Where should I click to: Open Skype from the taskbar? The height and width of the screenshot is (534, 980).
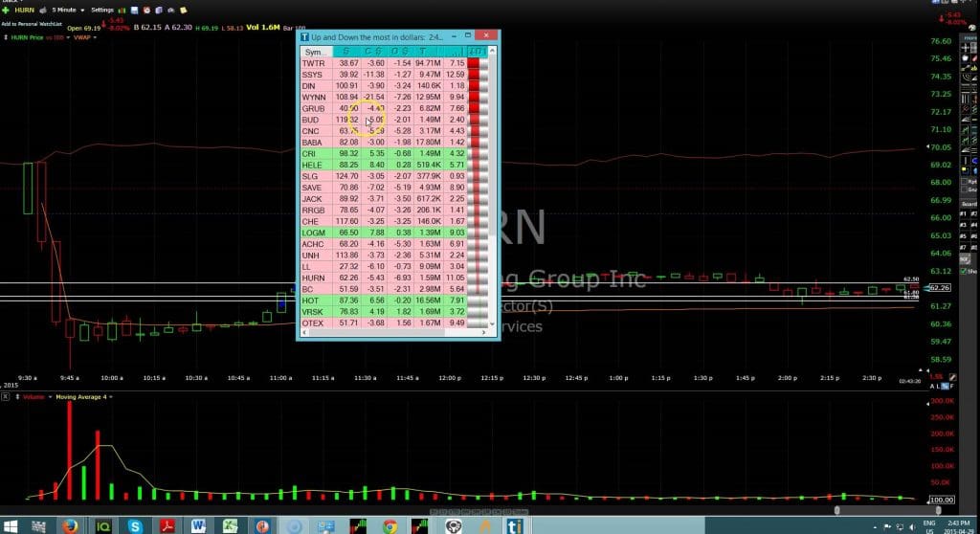point(134,526)
